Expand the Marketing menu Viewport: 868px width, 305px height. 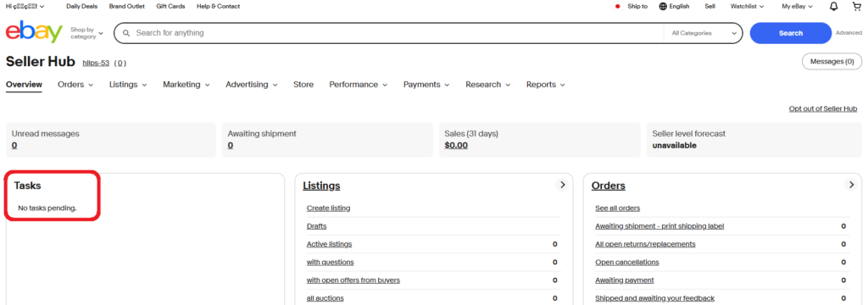pos(186,85)
